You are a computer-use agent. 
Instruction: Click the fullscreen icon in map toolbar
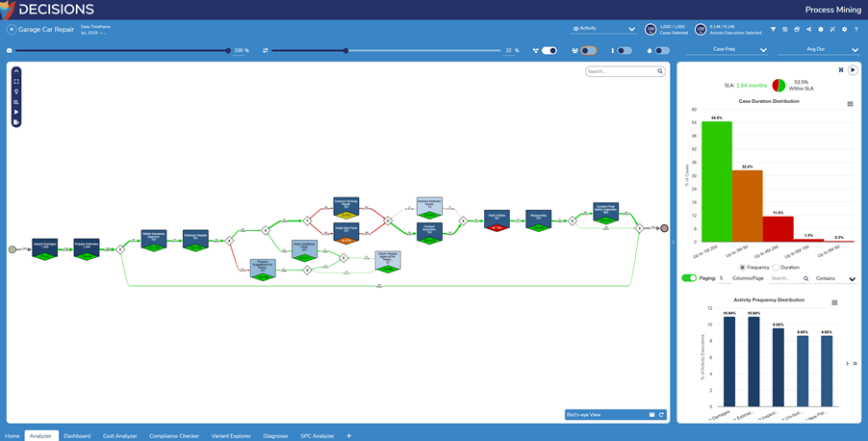(x=16, y=82)
